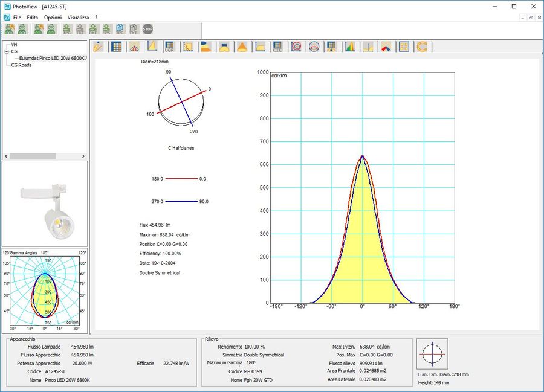The height and width of the screenshot is (392, 544).
Task: Click the tree panel scrollbar left arrow
Action: click(x=6, y=156)
